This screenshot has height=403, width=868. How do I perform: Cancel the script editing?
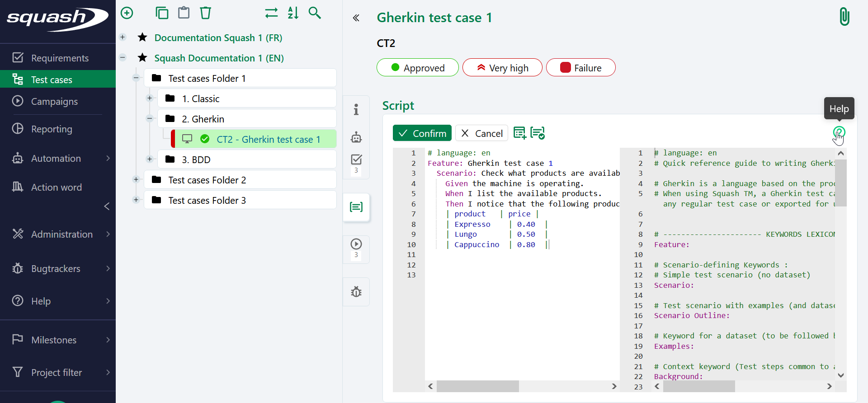481,133
